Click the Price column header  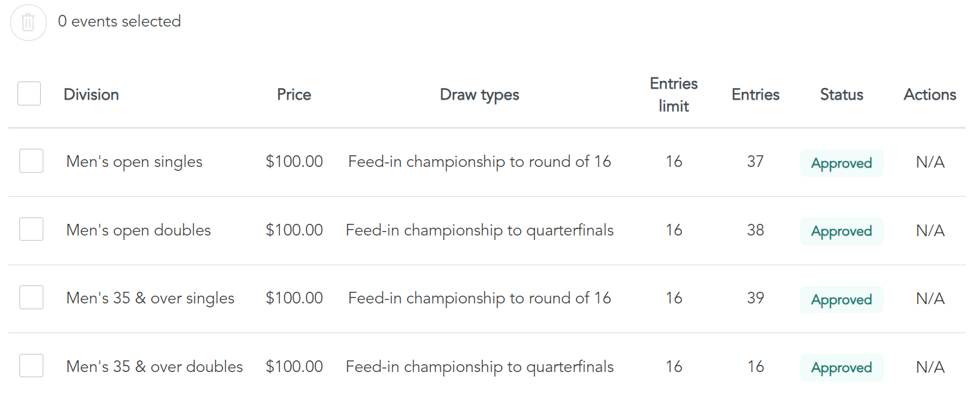(294, 94)
